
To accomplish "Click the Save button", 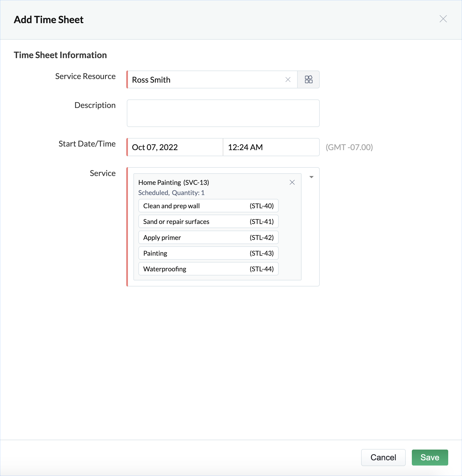I will coord(430,458).
